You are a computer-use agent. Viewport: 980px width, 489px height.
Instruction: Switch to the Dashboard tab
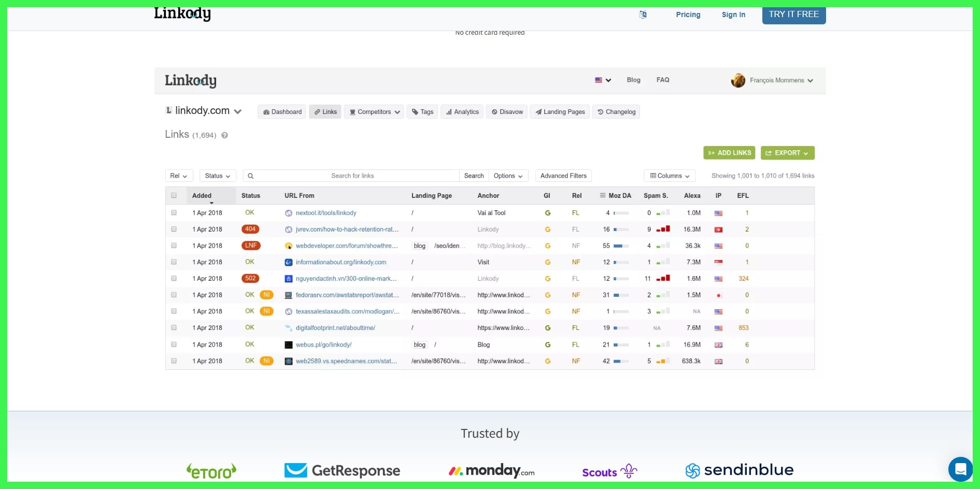click(282, 112)
